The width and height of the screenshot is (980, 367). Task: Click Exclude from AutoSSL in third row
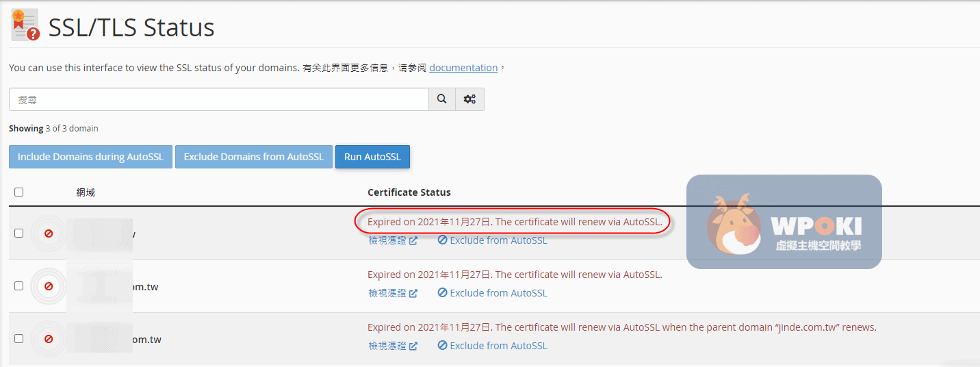pos(493,346)
